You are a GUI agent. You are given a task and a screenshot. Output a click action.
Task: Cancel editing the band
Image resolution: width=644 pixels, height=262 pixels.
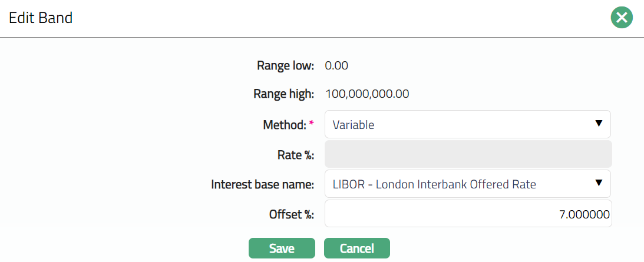coord(356,248)
